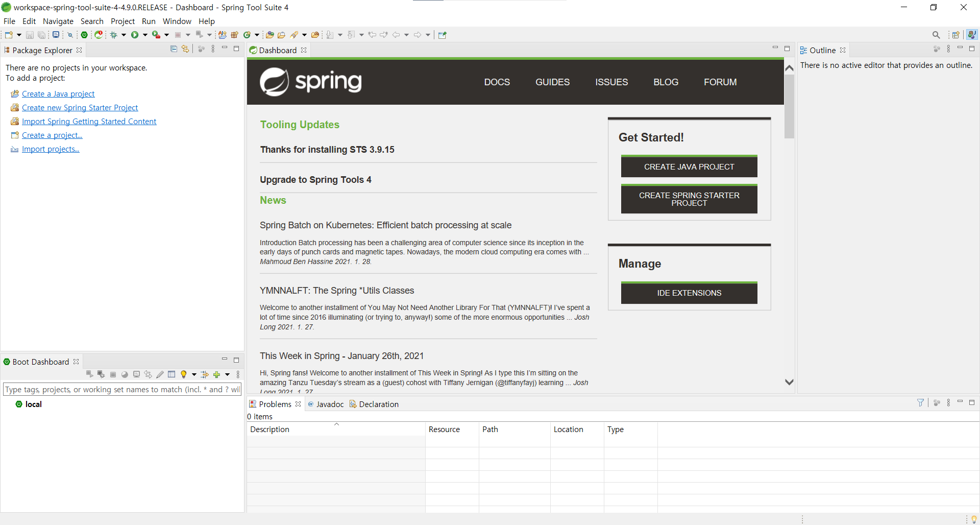This screenshot has height=525, width=980.
Task: Click the Pin Editor icon
Action: [443, 35]
